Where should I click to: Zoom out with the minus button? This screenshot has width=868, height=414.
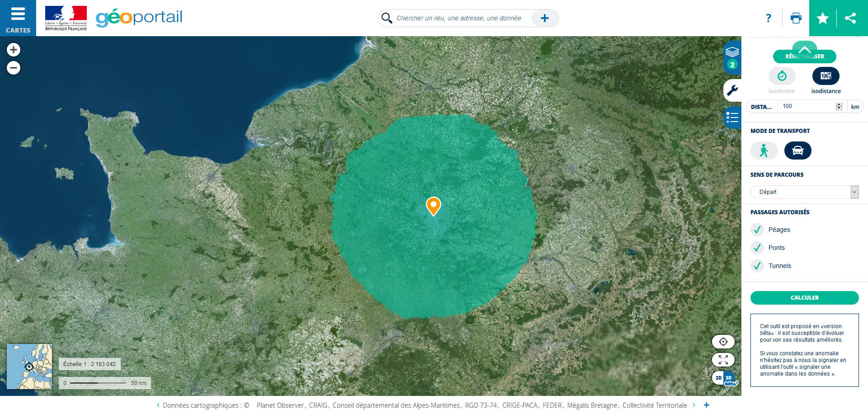point(14,68)
